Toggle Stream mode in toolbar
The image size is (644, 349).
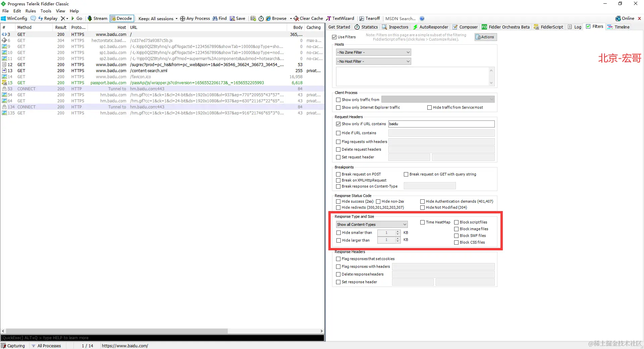97,18
